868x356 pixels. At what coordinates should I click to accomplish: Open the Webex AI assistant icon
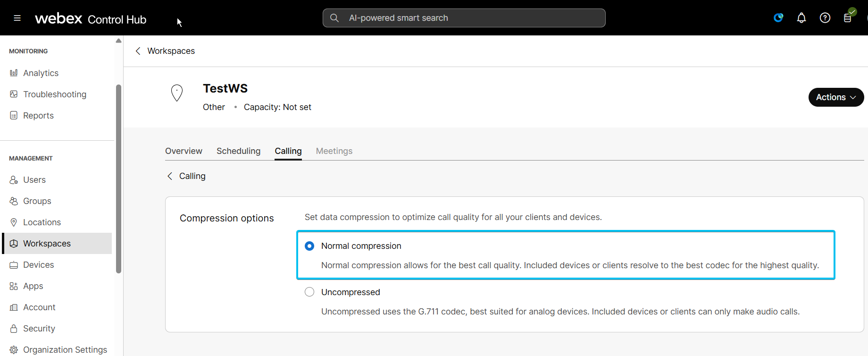click(778, 18)
